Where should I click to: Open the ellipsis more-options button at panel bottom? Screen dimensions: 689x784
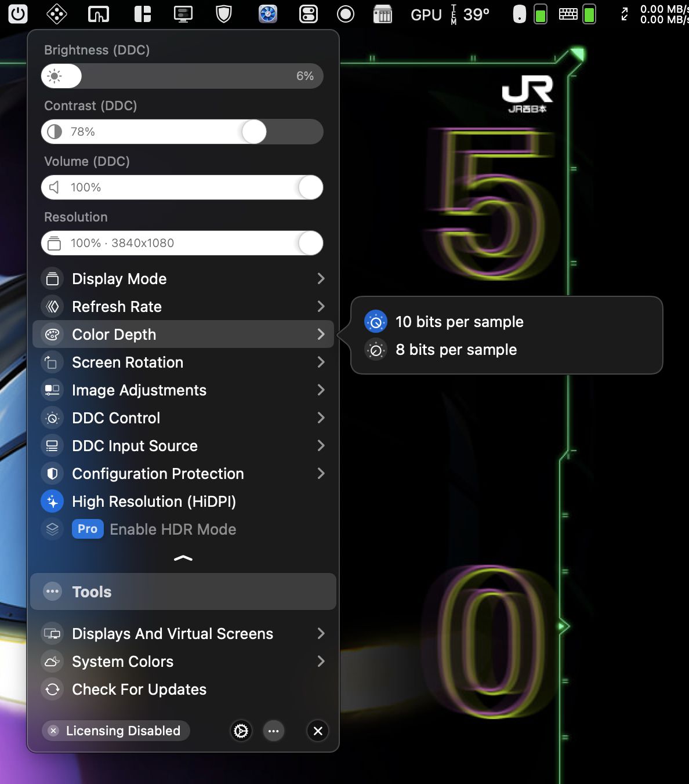[x=274, y=731]
